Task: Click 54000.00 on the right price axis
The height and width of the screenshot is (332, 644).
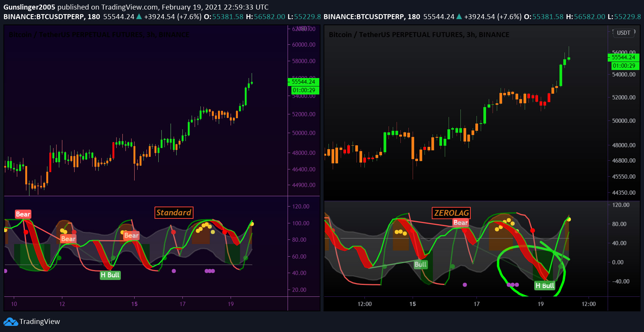Action: (624, 75)
